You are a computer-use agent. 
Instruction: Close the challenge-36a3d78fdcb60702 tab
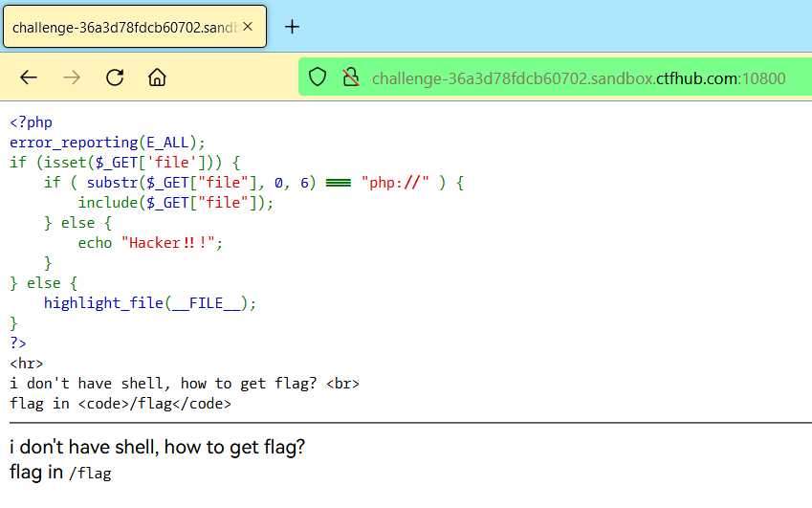(x=248, y=27)
